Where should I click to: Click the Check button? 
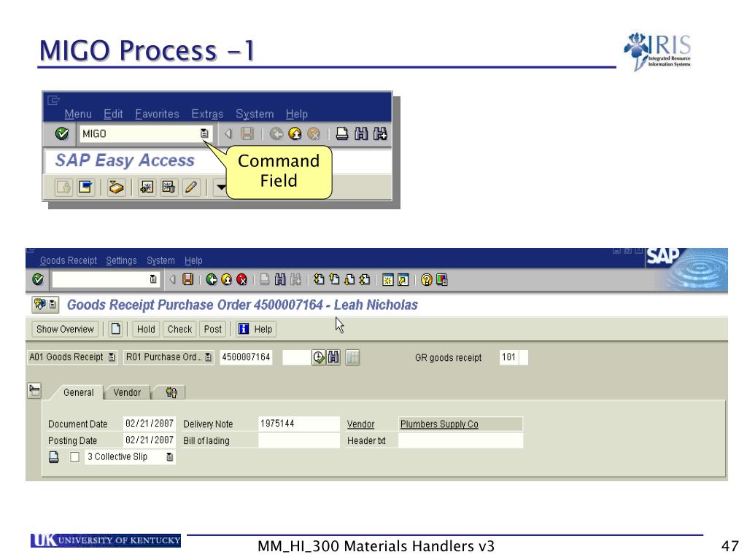click(179, 329)
